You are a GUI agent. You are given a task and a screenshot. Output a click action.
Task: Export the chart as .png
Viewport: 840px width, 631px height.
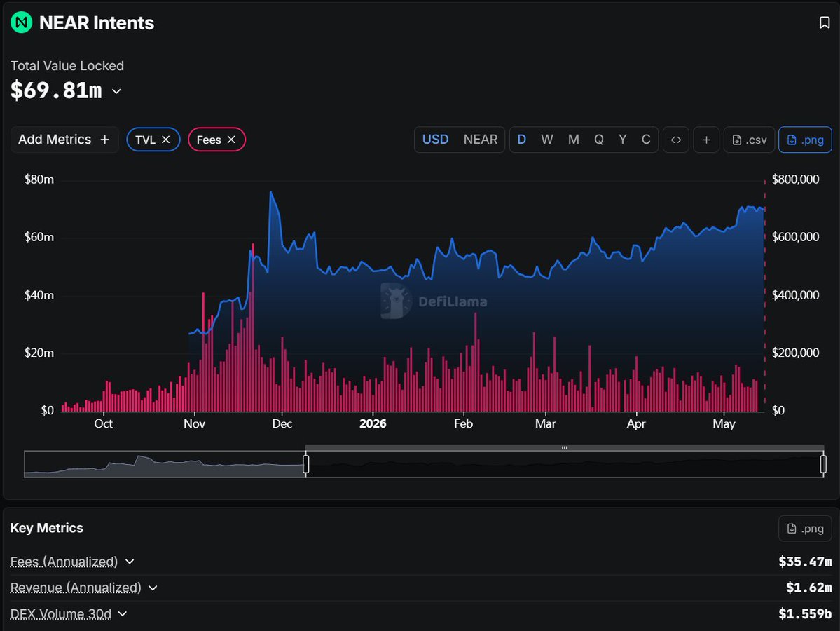point(805,140)
